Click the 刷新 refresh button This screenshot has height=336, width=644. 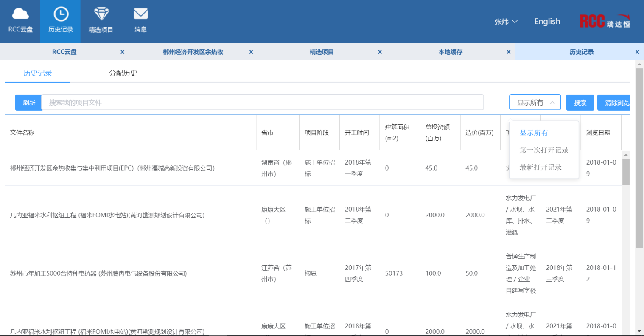(x=29, y=103)
